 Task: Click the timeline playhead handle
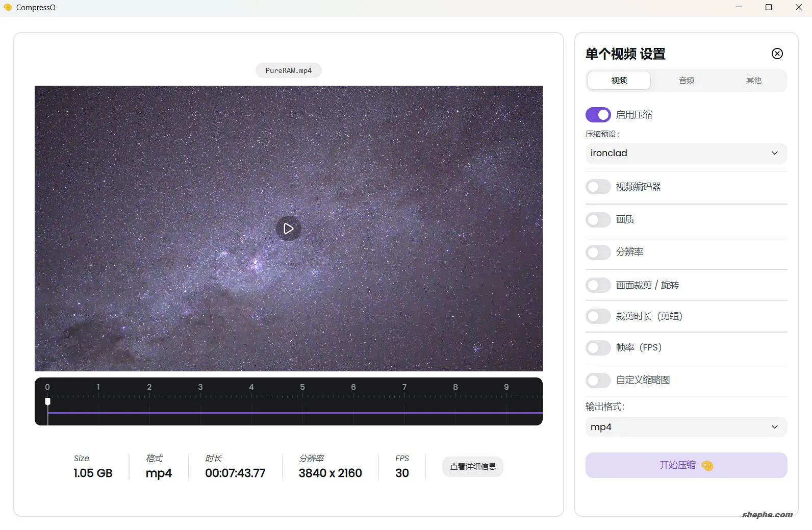(x=48, y=401)
